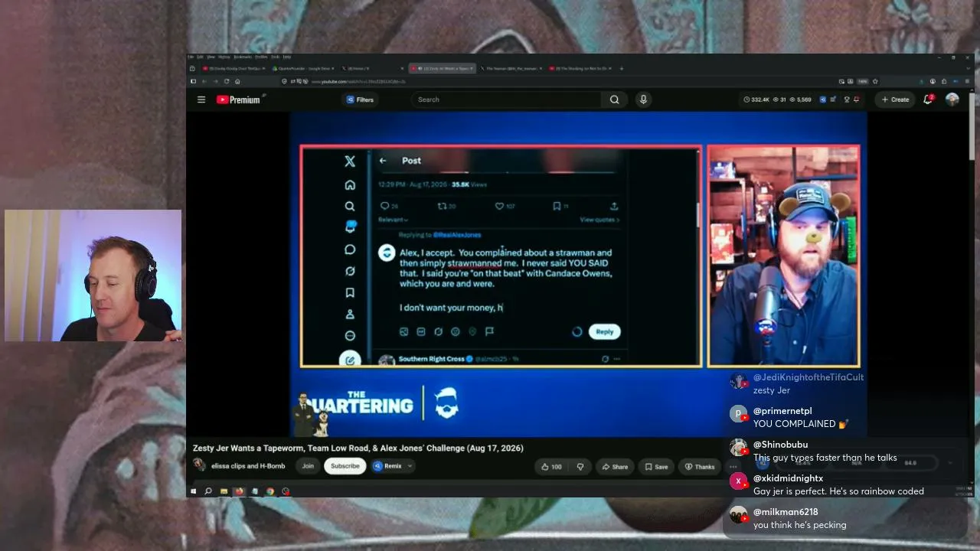
Task: Click the video title text
Action: pyautogui.click(x=358, y=448)
